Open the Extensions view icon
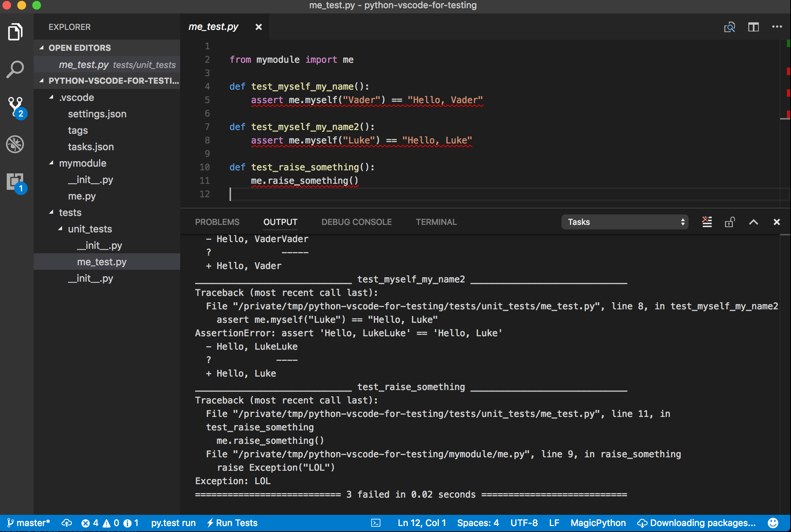The width and height of the screenshot is (791, 532). (x=15, y=182)
